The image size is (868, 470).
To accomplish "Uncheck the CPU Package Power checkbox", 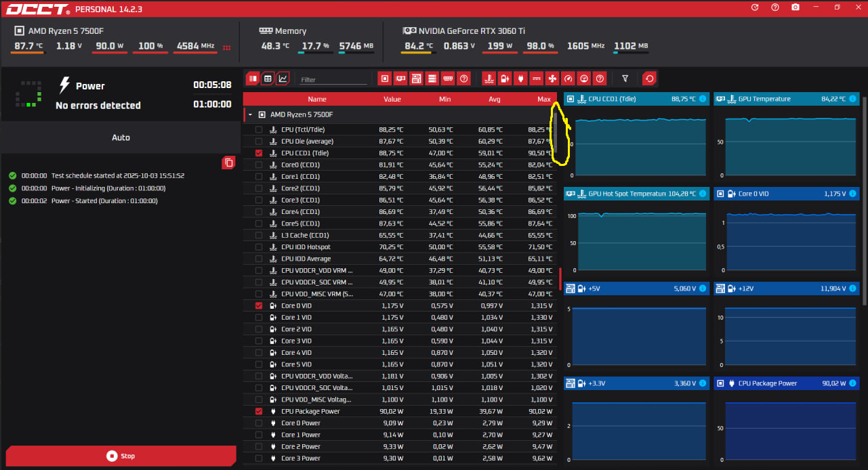I will point(259,412).
